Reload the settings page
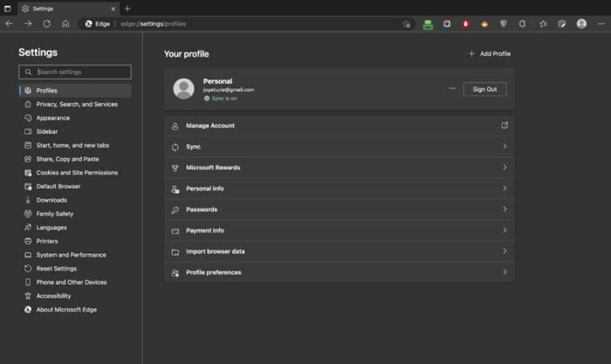Viewport: 611px width, 364px height. pyautogui.click(x=47, y=24)
